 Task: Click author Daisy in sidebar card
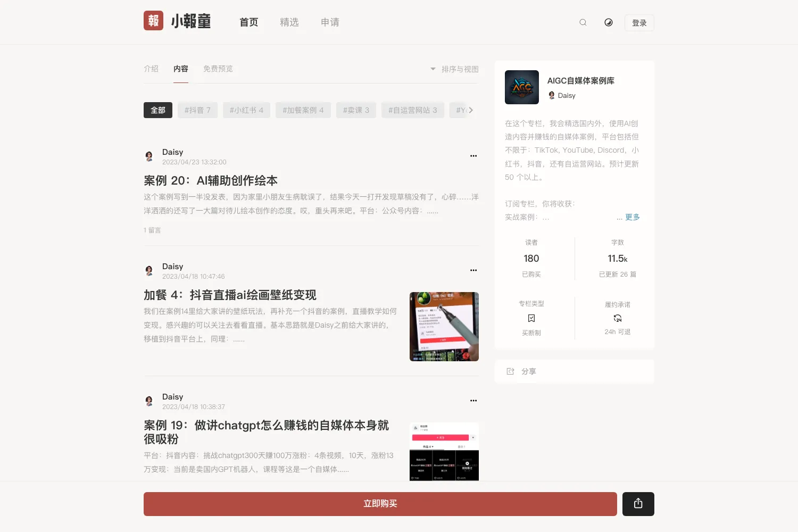click(562, 95)
